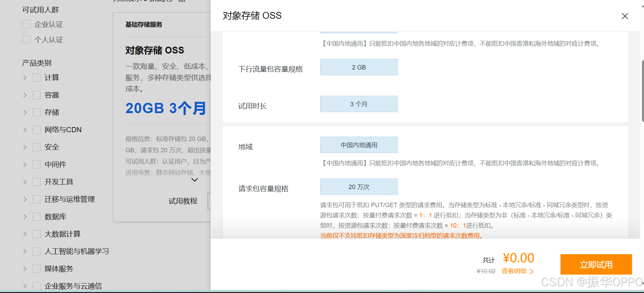Select the 3 个月 trial duration option
644x293 pixels.
[359, 104]
